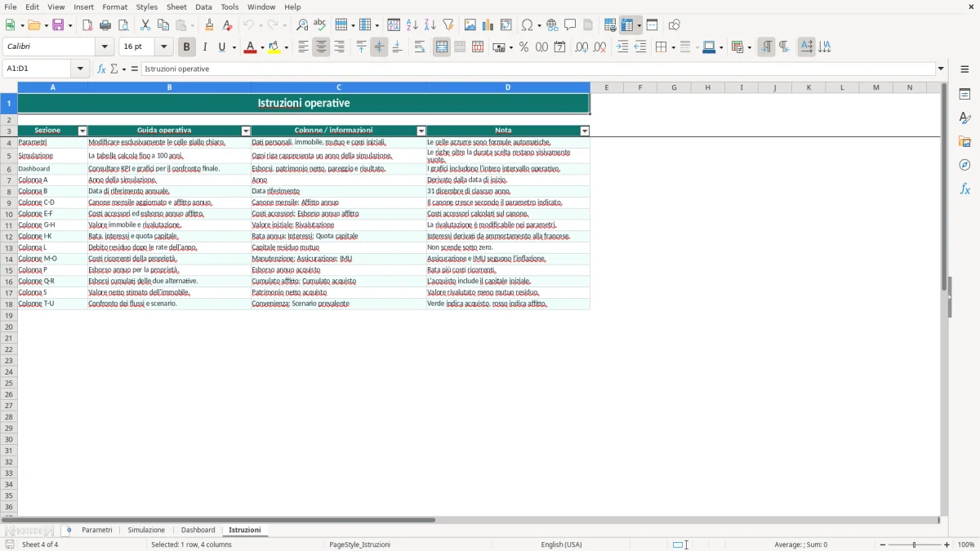The height and width of the screenshot is (551, 980).
Task: Click the Background Color highlighter swatch
Action: coord(274,47)
